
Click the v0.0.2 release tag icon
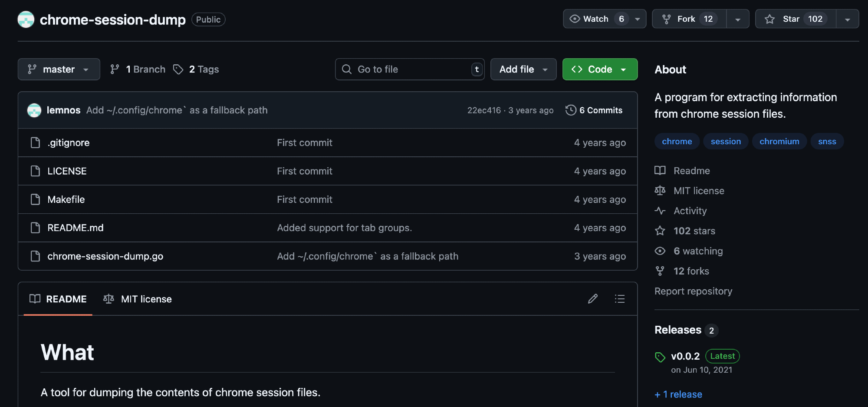click(x=660, y=357)
